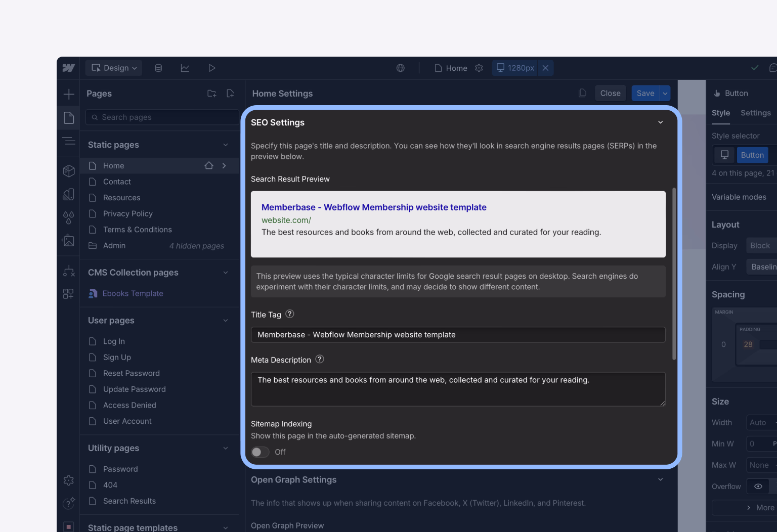
Task: Open the Help question mark icon
Action: (x=69, y=503)
